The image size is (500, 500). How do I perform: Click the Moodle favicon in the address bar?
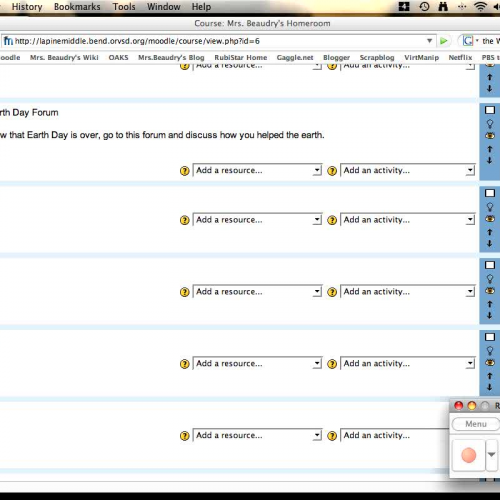tap(8, 41)
